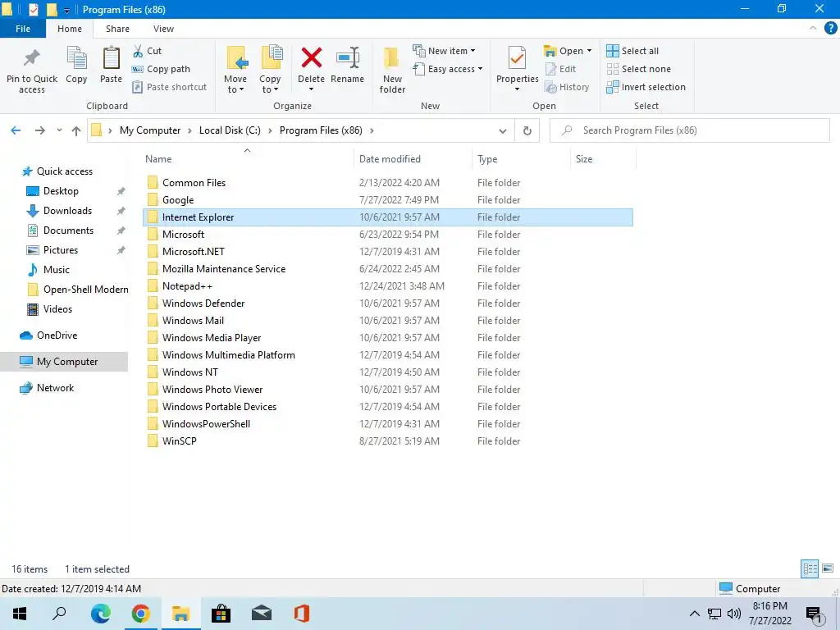Image resolution: width=840 pixels, height=630 pixels.
Task: Launch Microsoft Edge from taskbar
Action: 100,614
